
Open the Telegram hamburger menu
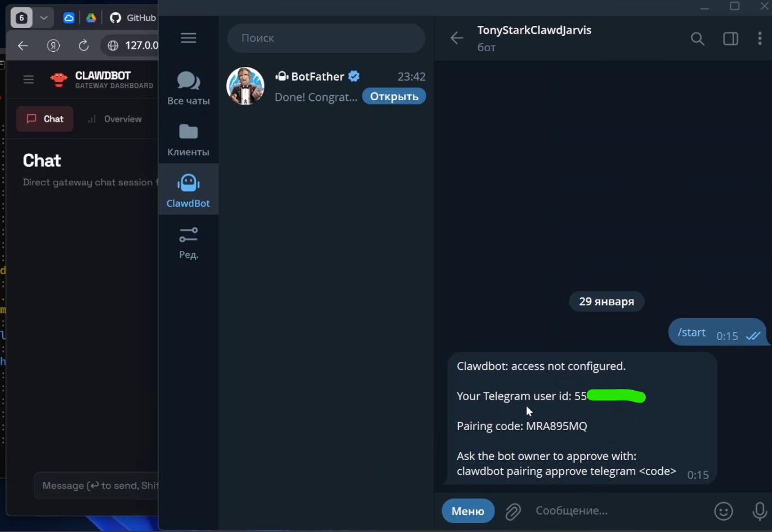point(188,38)
